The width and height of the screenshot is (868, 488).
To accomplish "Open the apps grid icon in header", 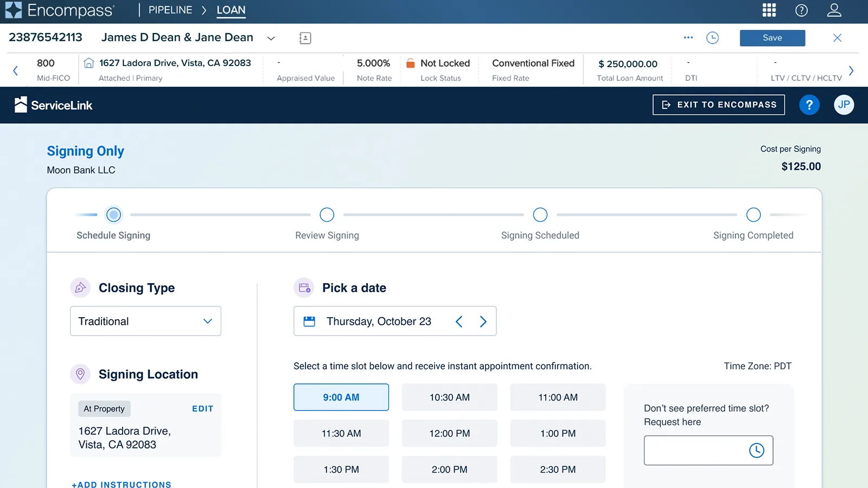I will (769, 10).
